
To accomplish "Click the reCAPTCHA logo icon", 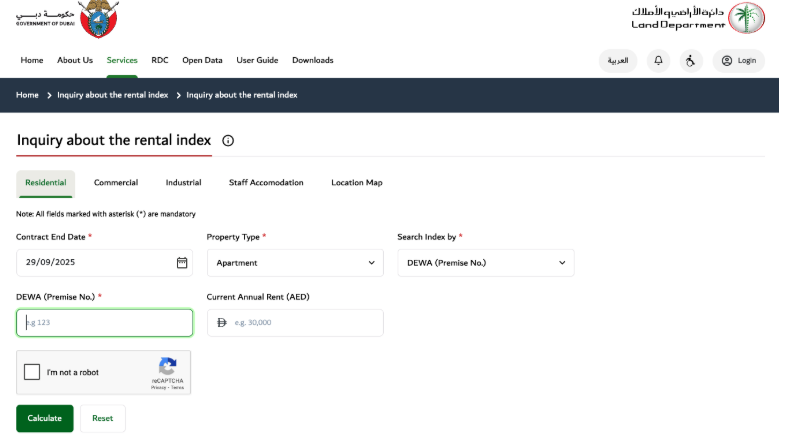I will 167,366.
